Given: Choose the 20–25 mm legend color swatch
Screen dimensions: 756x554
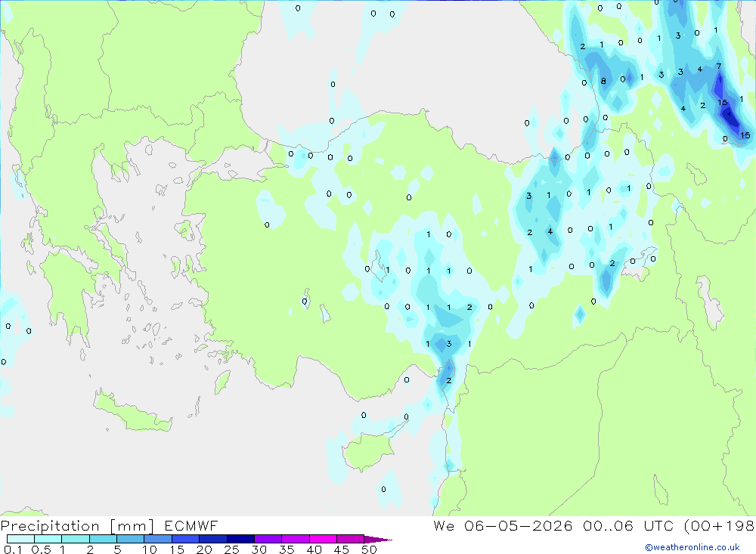Looking at the screenshot, I should pos(213,539).
